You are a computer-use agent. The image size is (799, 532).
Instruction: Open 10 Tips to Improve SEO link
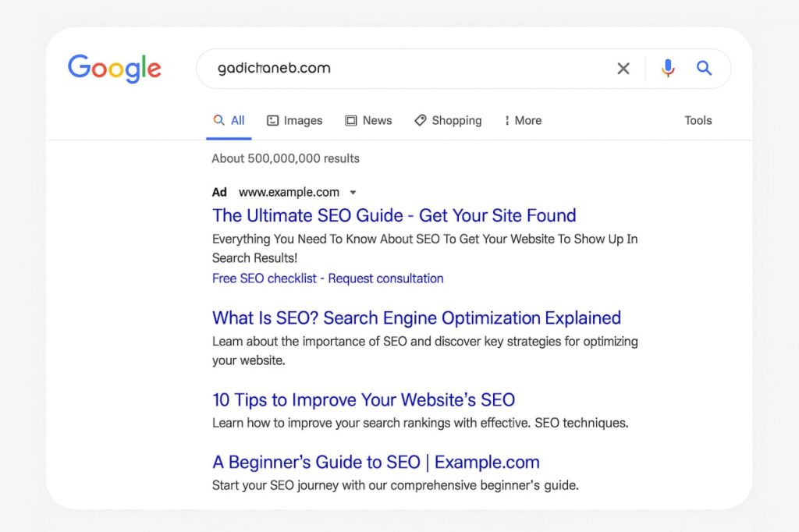point(364,400)
